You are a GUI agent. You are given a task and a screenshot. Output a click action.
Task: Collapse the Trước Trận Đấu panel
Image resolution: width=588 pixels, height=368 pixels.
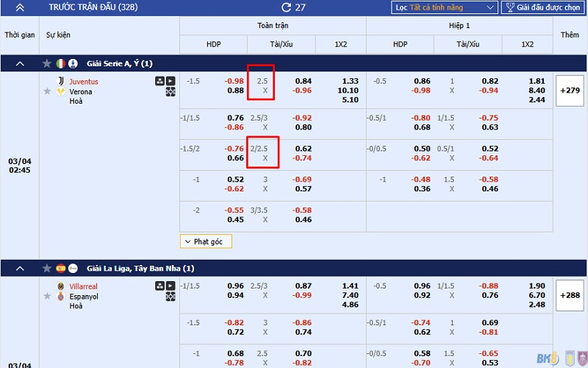point(19,7)
